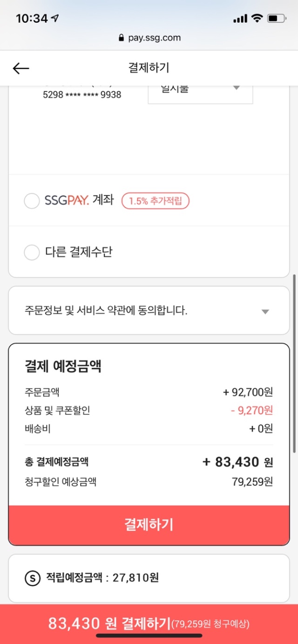Tap the 1.5% 추가적립 badge
This screenshot has width=298, height=644.
tap(156, 201)
